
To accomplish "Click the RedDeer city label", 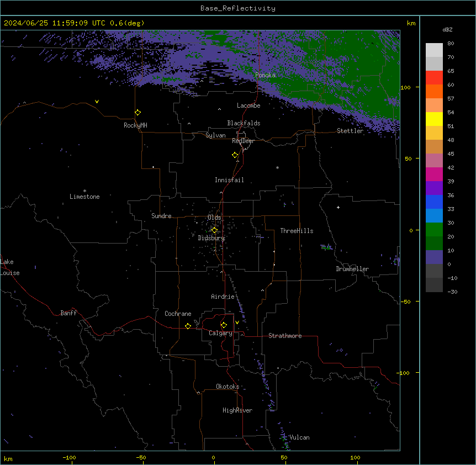I will pos(243,141).
